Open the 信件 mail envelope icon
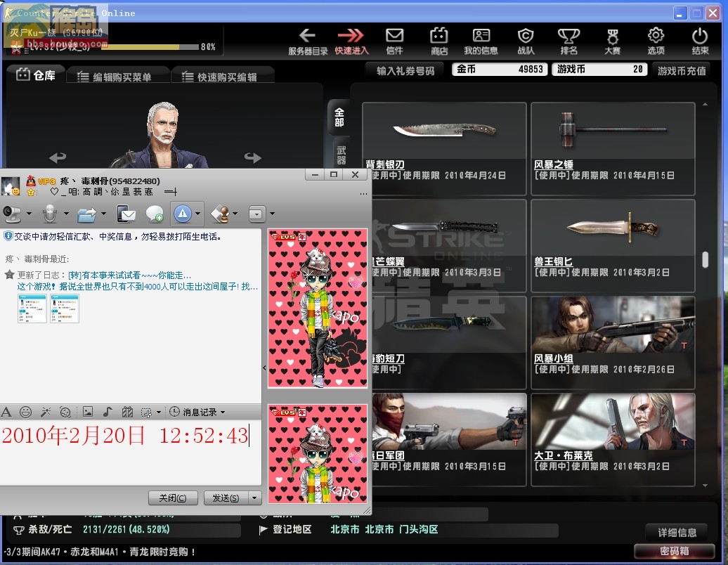The height and width of the screenshot is (565, 728). click(x=395, y=41)
